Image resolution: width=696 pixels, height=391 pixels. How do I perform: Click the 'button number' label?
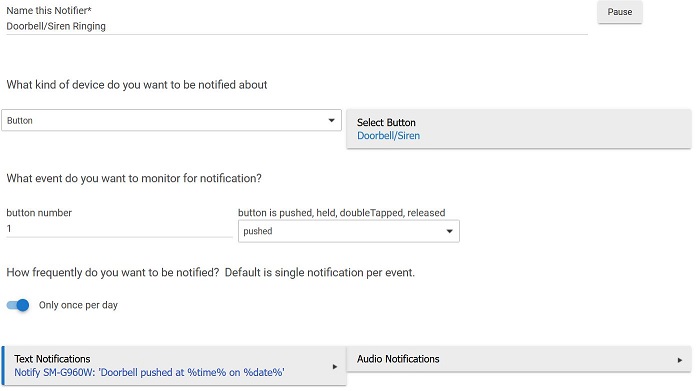pos(39,213)
